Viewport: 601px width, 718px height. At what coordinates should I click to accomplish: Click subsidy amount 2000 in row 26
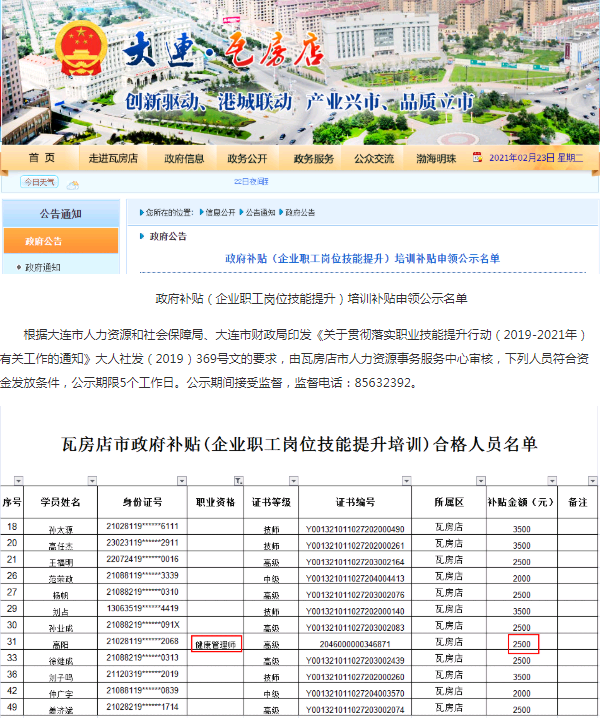pyautogui.click(x=521, y=578)
